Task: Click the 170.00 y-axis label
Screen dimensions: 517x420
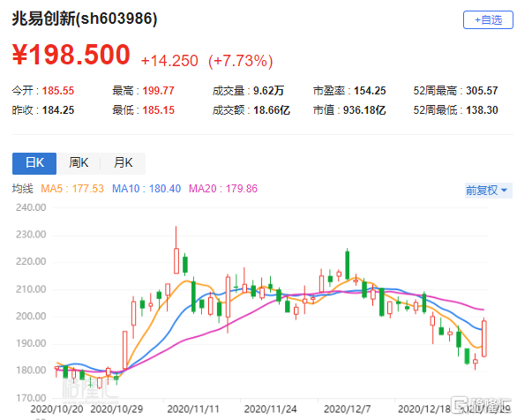Action: (31, 398)
